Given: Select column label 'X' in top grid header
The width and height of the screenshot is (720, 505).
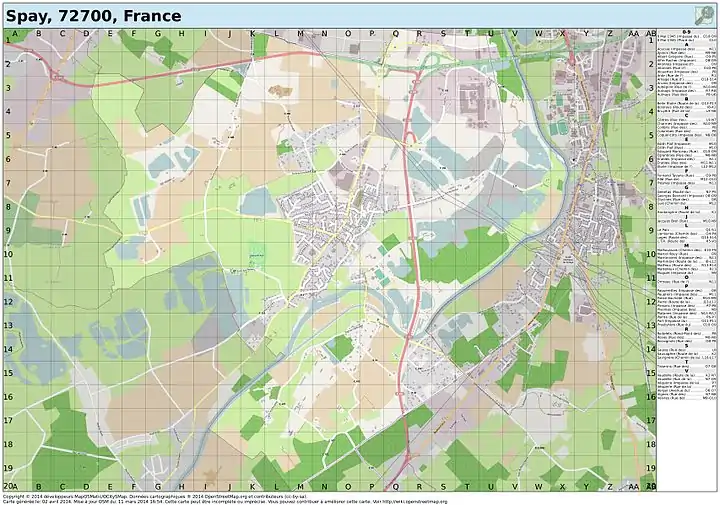Looking at the screenshot, I should pos(563,33).
